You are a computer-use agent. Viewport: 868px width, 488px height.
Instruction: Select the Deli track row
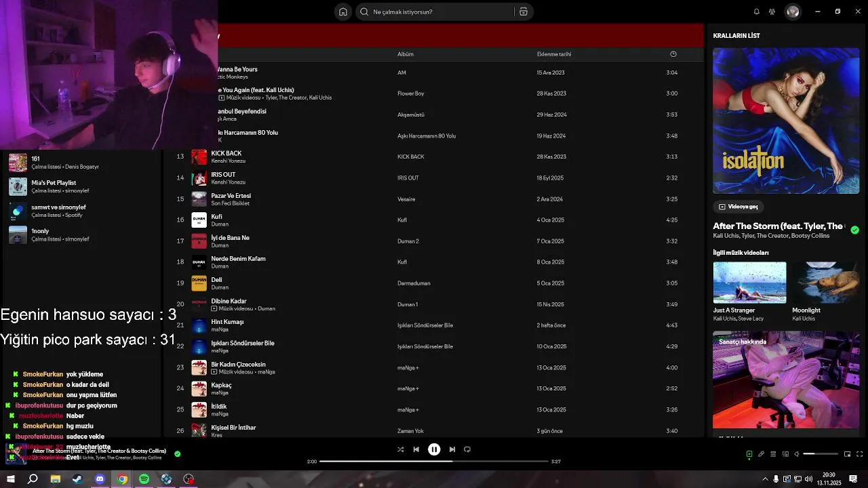pos(434,283)
